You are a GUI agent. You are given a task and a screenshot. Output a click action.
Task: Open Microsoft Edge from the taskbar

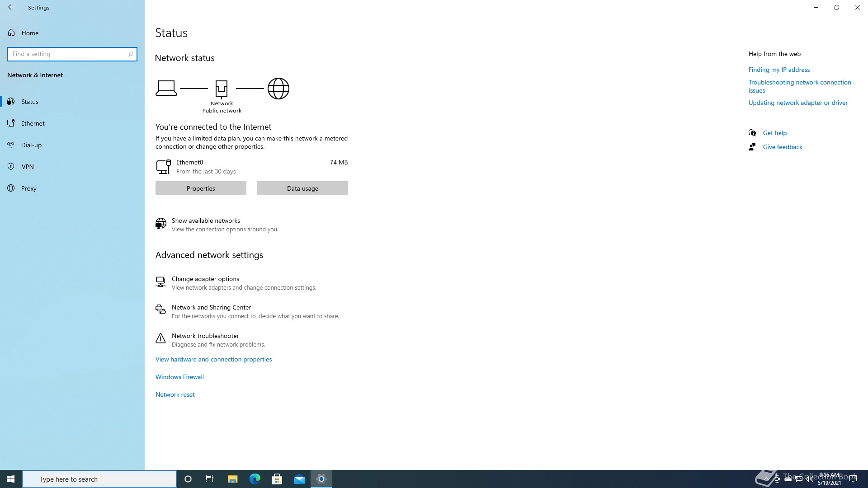(x=255, y=479)
